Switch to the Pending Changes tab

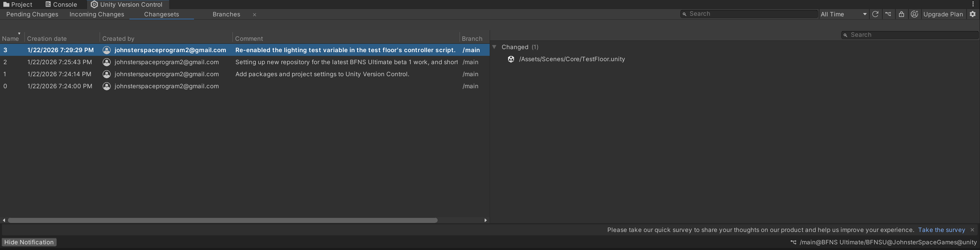32,14
